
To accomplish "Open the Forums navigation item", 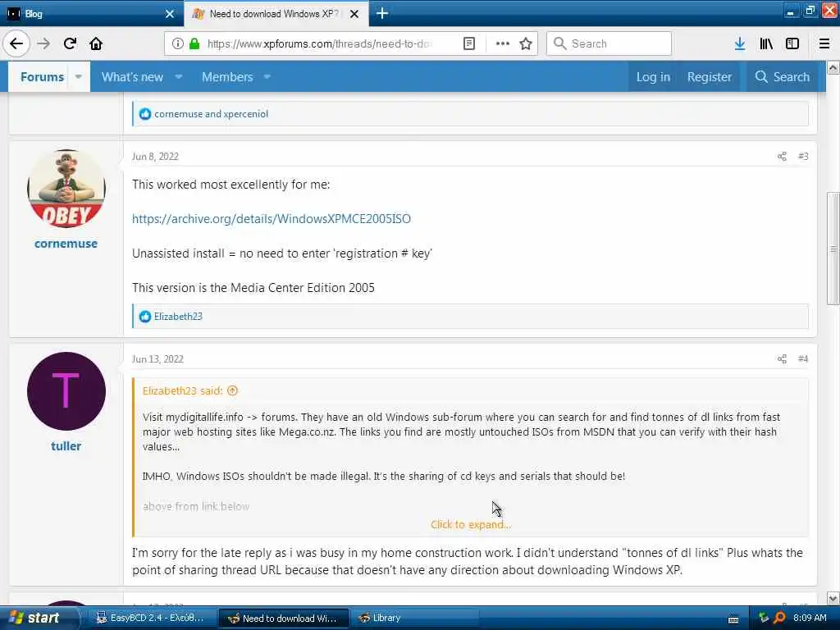I will 43,76.
